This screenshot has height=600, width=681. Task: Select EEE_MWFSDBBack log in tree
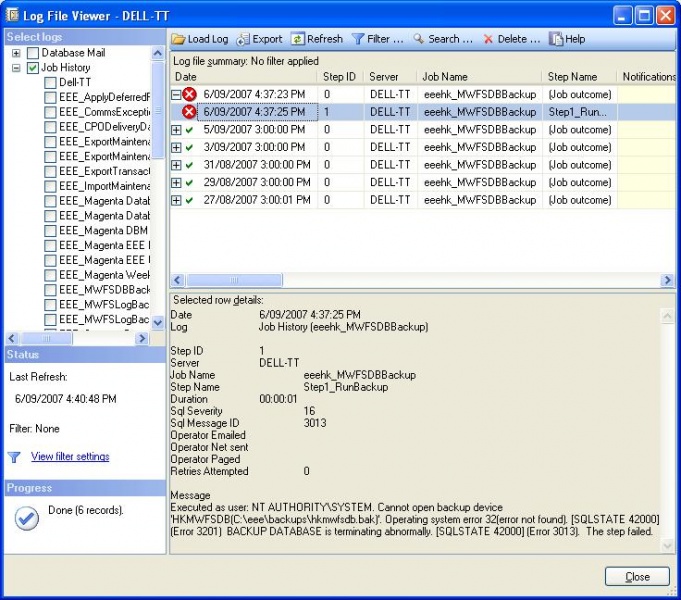coord(105,290)
